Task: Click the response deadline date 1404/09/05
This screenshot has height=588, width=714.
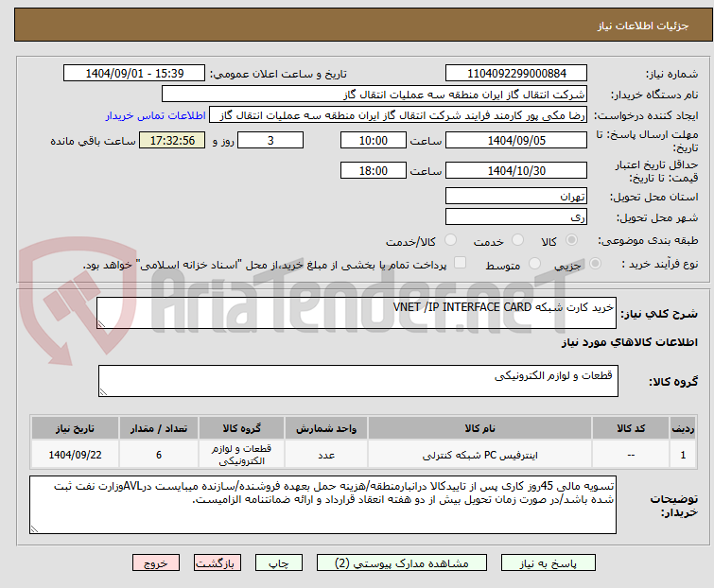Action: pyautogui.click(x=516, y=140)
